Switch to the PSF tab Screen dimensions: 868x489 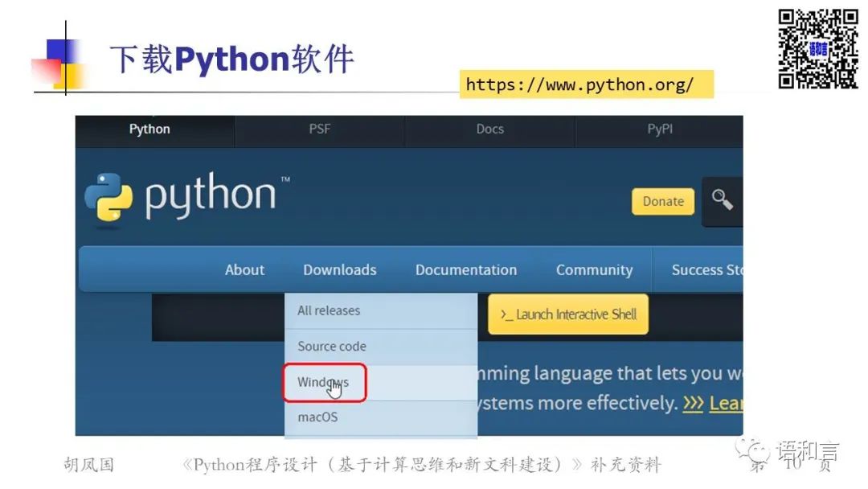[x=319, y=129]
